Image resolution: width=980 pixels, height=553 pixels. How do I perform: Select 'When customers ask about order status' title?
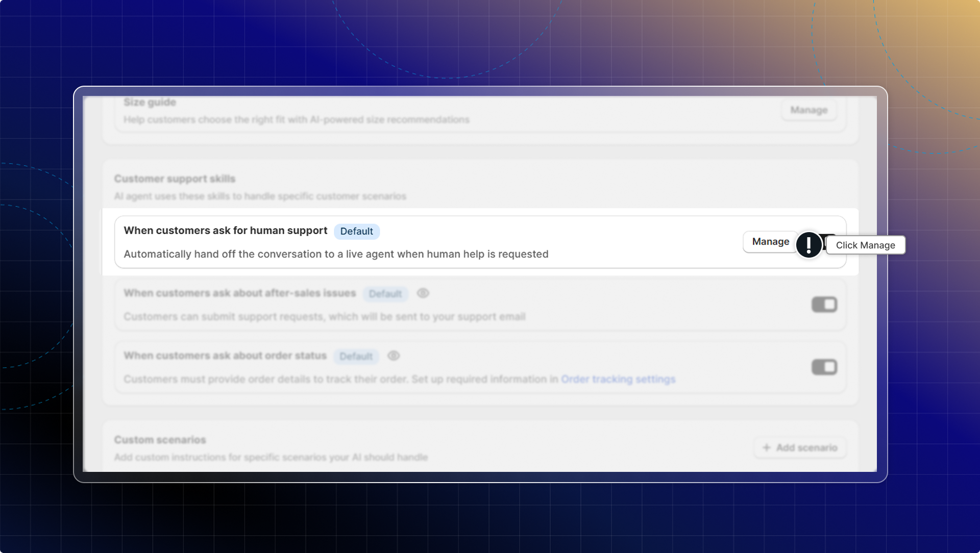click(x=225, y=356)
